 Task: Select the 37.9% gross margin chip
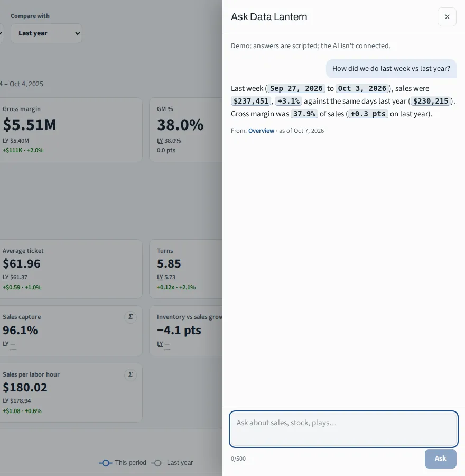click(x=304, y=114)
